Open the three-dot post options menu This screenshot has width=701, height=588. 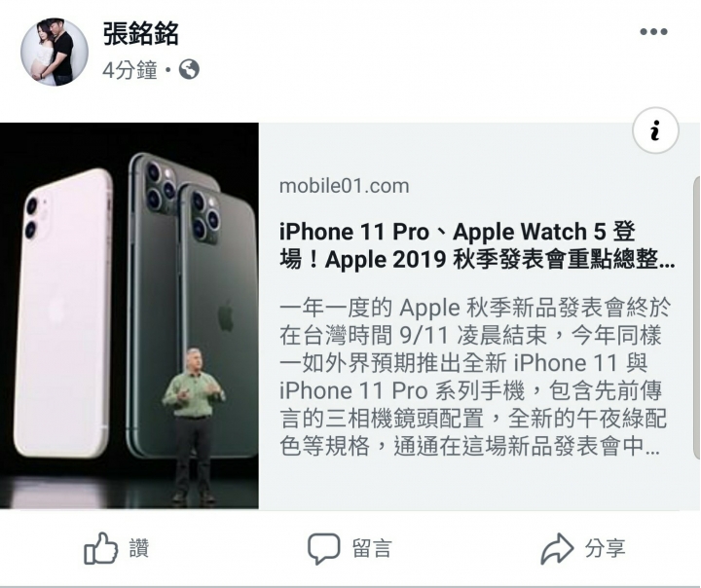[x=653, y=32]
